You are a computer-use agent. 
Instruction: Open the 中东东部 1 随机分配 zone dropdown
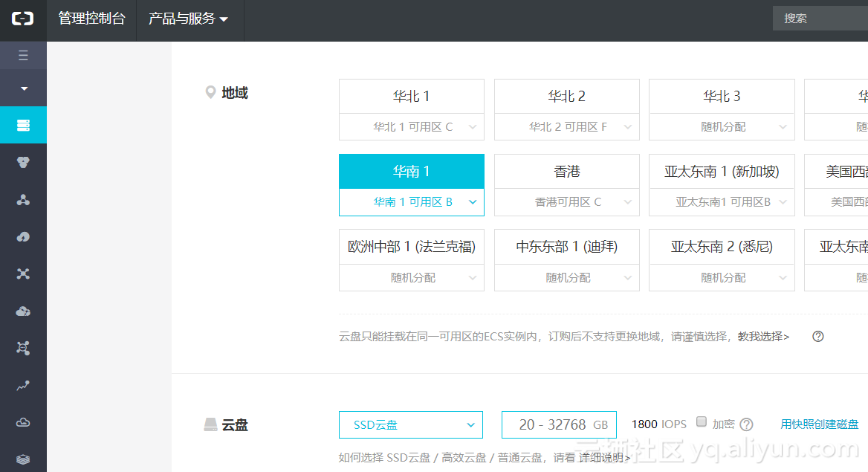(x=567, y=277)
